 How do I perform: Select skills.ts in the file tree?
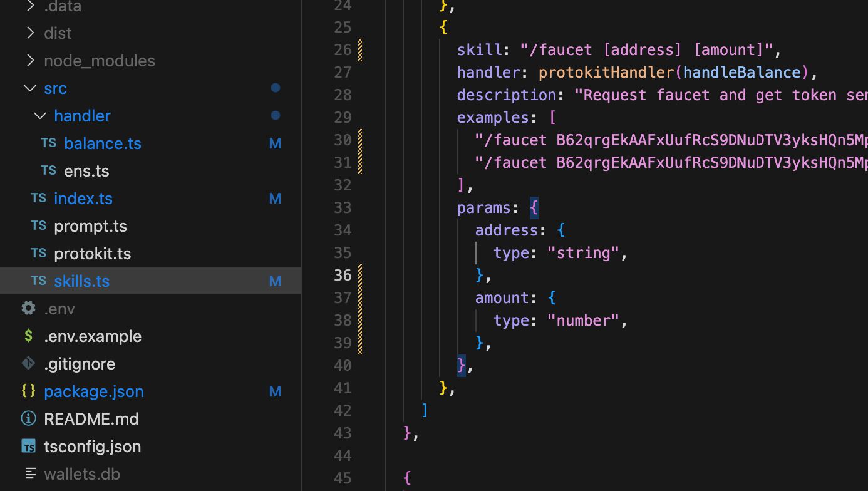[x=81, y=281]
